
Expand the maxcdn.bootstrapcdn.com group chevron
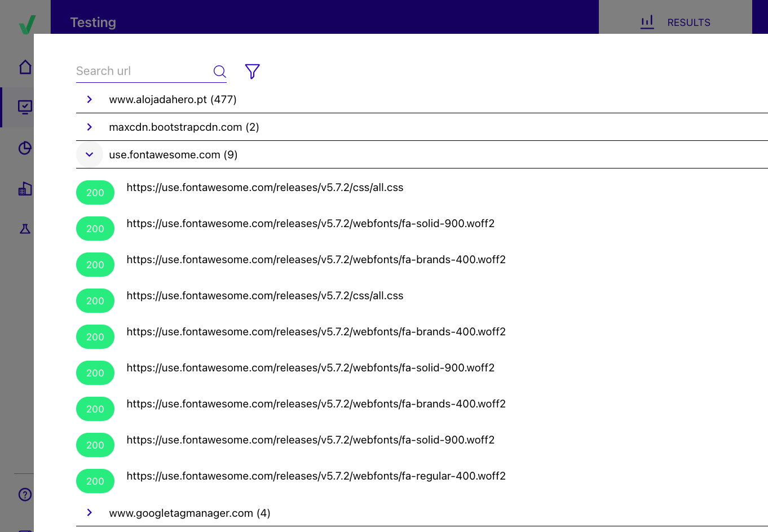[90, 127]
